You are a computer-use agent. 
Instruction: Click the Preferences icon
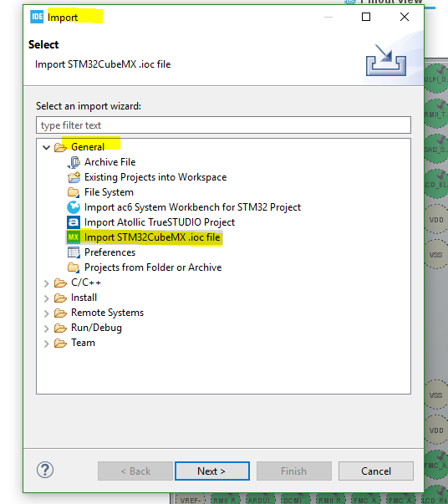(x=74, y=252)
